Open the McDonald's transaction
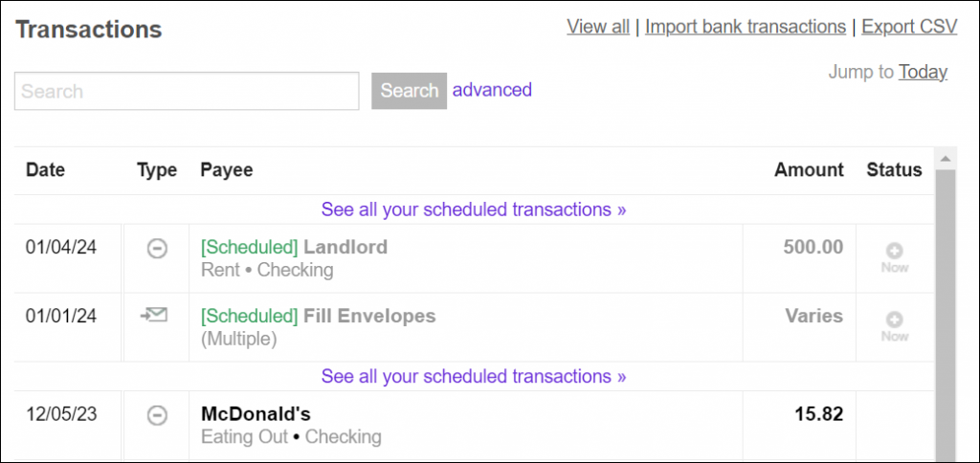The image size is (980, 463). tap(256, 414)
